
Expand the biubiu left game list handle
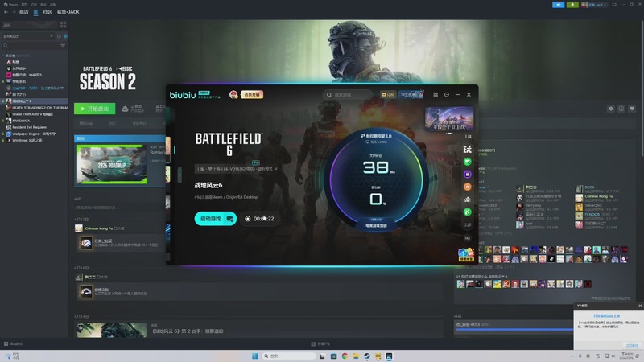click(180, 175)
